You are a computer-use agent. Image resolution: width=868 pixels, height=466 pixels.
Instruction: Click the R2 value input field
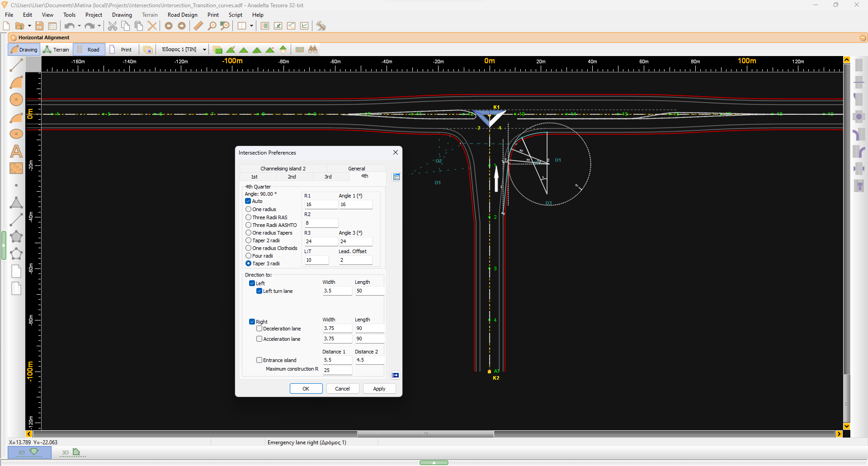(x=321, y=223)
